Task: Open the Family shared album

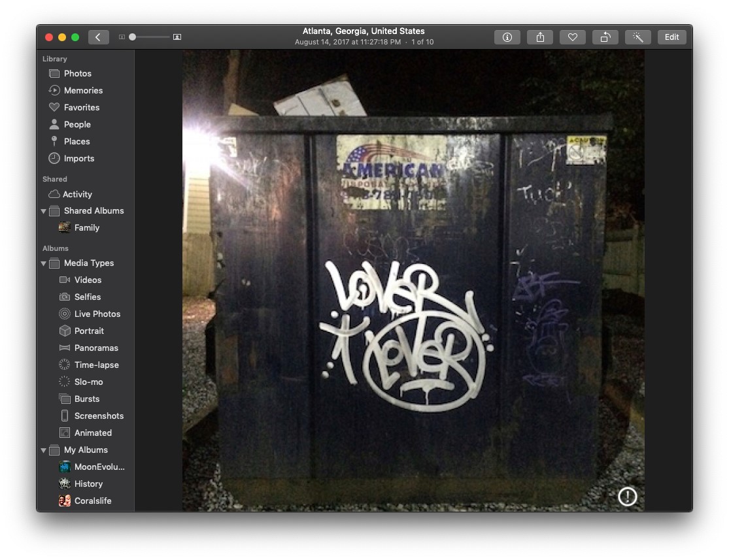Action: tap(86, 228)
